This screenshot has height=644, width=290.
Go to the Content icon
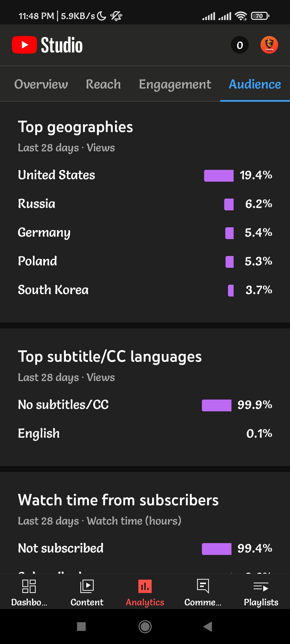click(x=87, y=586)
